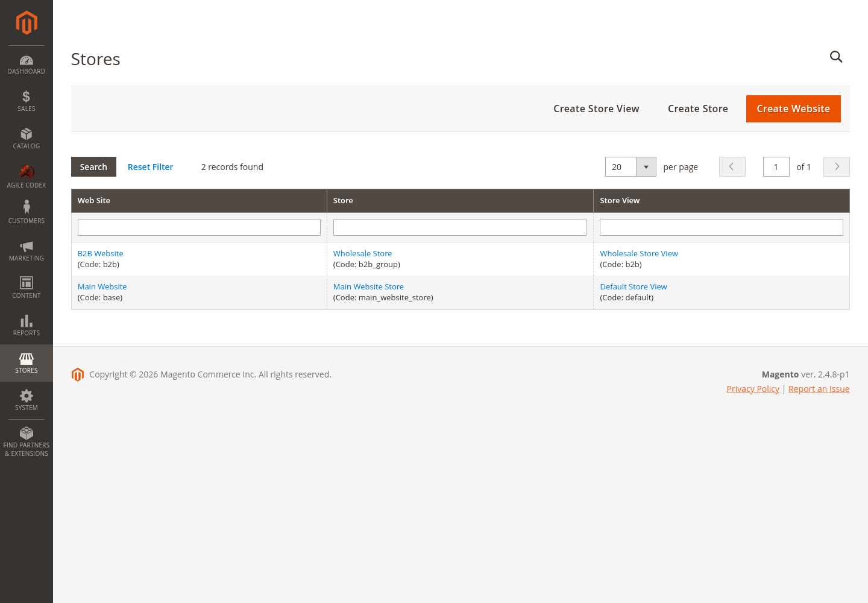Open the Reports menu

tap(27, 326)
